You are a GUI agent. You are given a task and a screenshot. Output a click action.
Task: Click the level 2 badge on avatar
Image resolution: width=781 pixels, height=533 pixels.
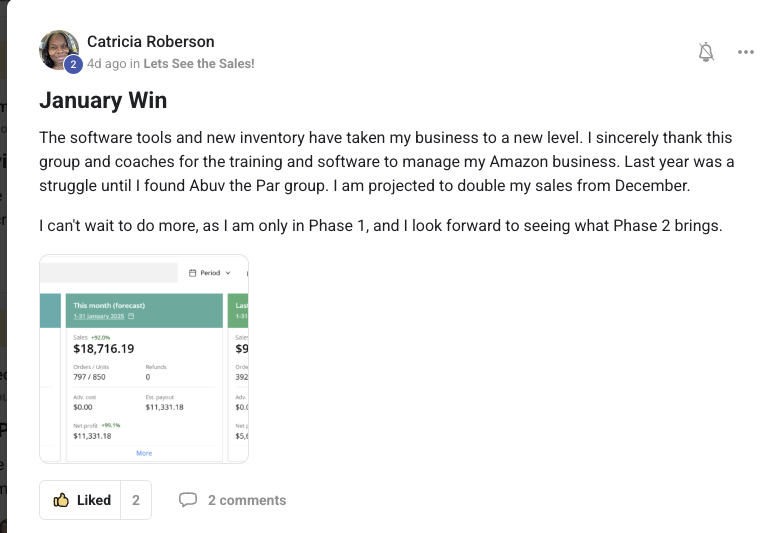73,65
